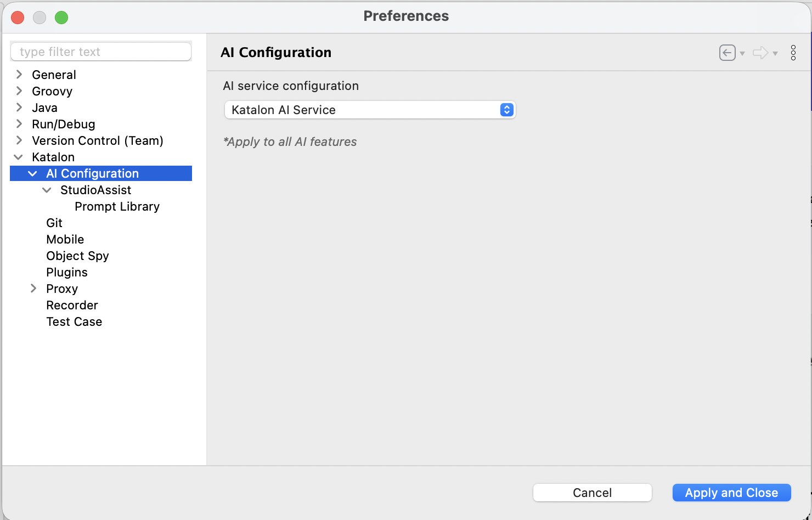Select the Object Spy settings
The image size is (812, 520).
[x=77, y=256]
